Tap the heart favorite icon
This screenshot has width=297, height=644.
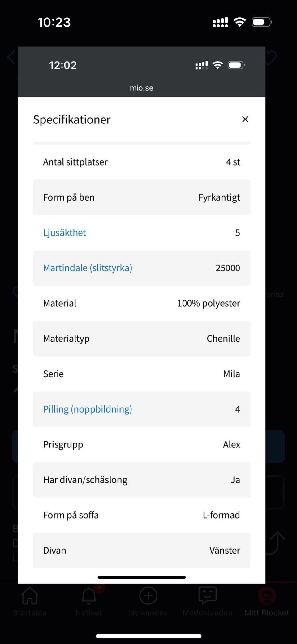(270, 58)
